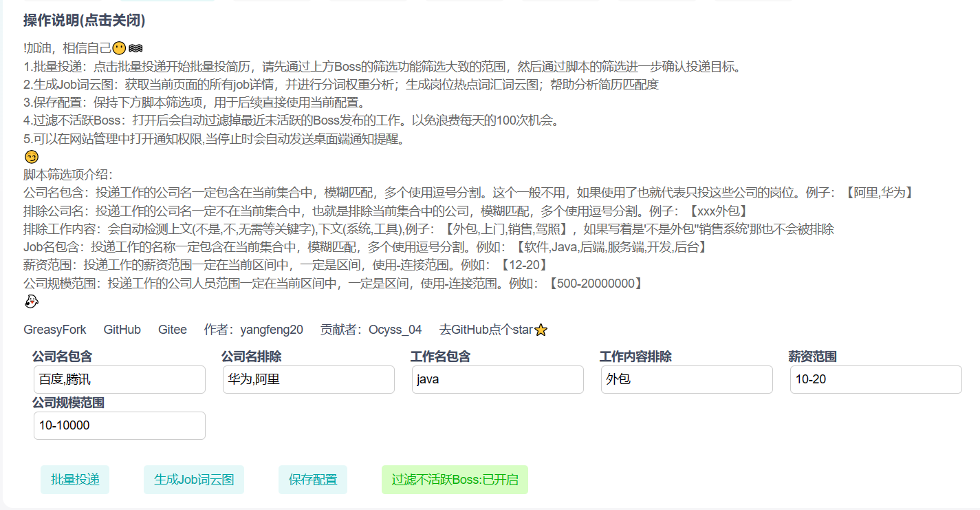Open the GitHub link
The height and width of the screenshot is (510, 980).
(122, 330)
